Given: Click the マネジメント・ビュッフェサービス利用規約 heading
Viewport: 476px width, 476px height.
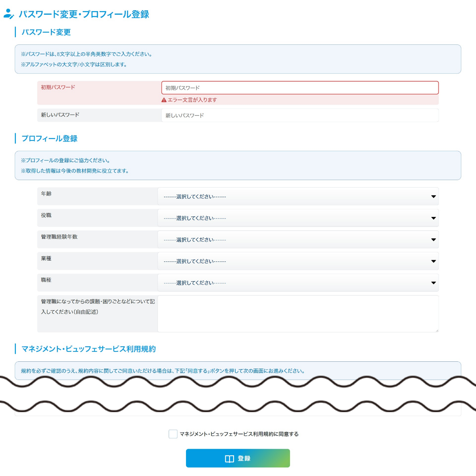Looking at the screenshot, I should (88, 349).
